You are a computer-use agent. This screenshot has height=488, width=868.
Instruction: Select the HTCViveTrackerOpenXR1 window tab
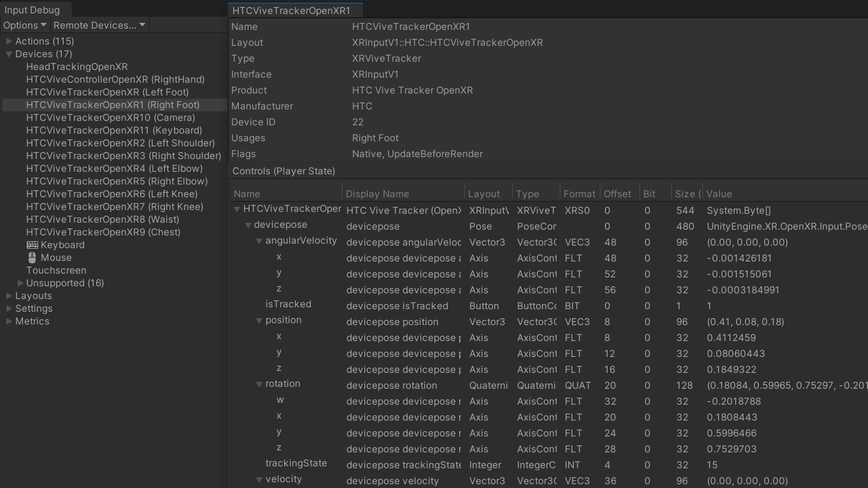[291, 10]
